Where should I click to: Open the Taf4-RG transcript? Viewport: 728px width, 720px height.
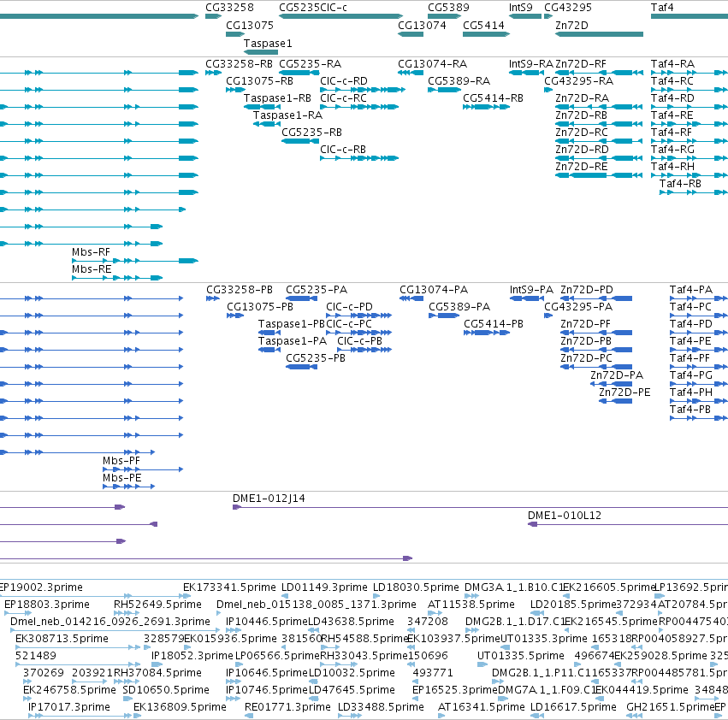(x=690, y=158)
